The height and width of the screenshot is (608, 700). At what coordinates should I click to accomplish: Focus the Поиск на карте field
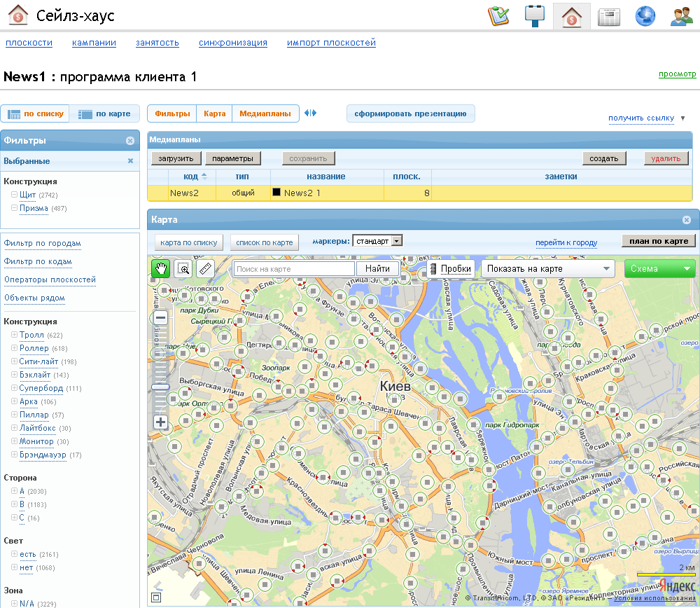point(294,269)
